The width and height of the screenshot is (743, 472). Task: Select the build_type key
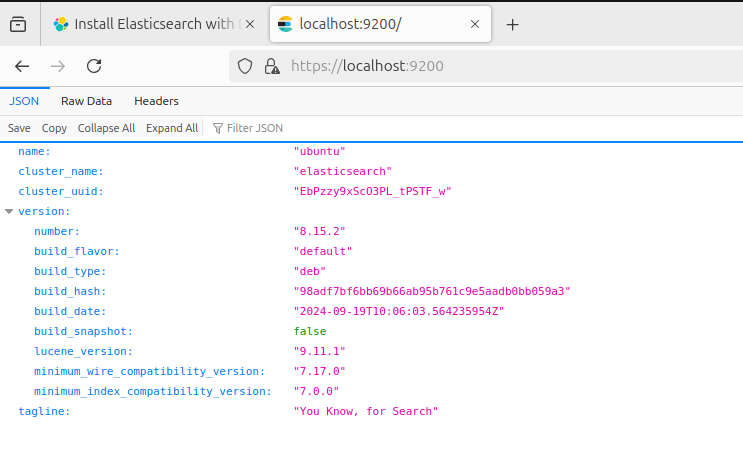click(x=70, y=271)
